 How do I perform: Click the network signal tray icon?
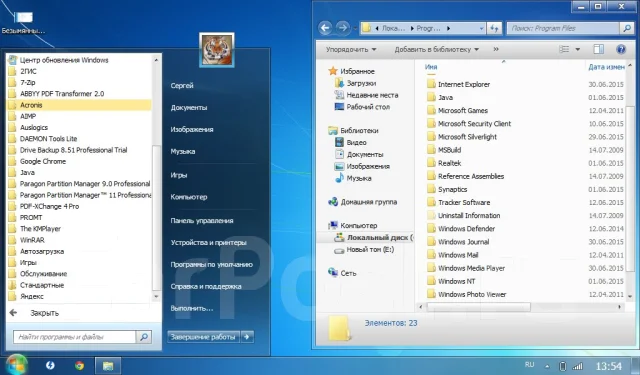(x=577, y=366)
